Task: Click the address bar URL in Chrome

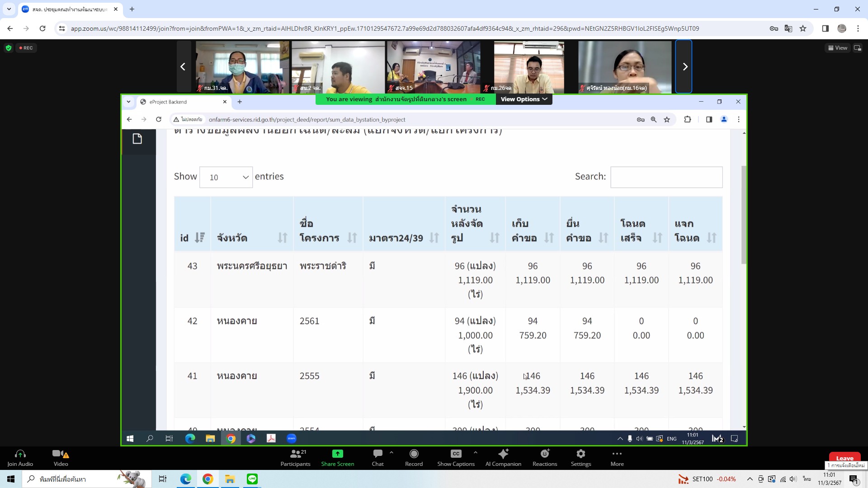Action: (x=385, y=28)
